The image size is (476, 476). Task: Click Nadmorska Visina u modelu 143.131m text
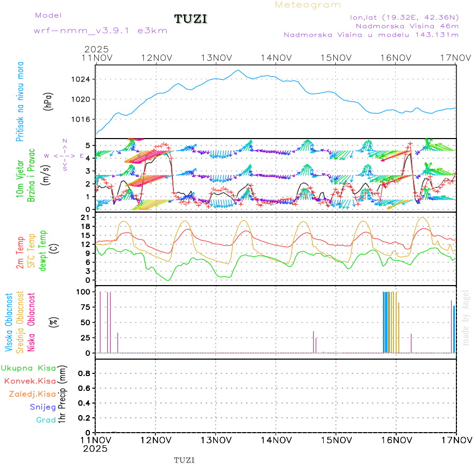pos(371,35)
